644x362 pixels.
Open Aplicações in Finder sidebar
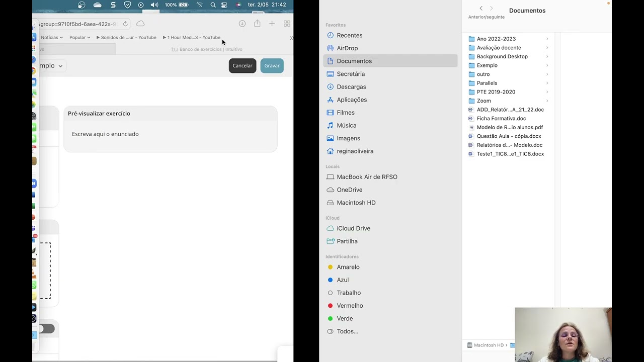coord(390,100)
